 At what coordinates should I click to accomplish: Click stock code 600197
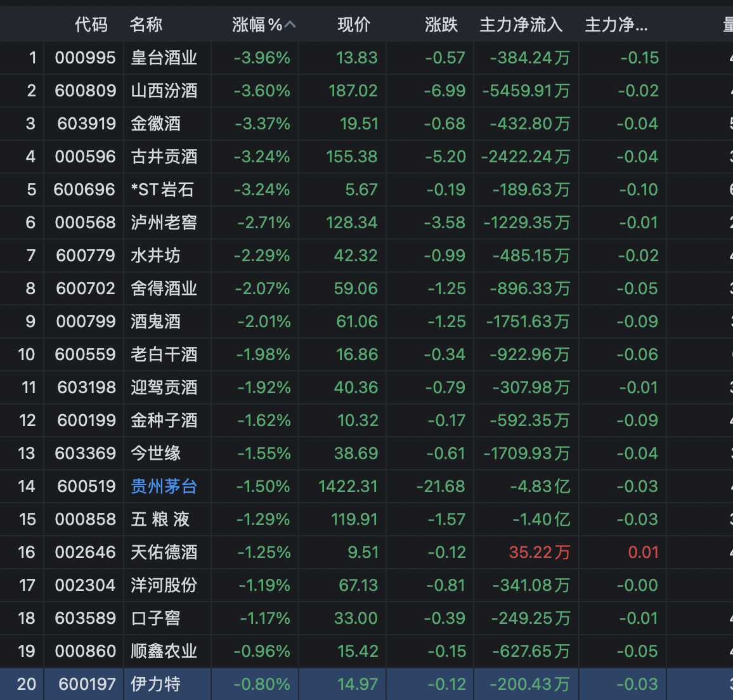(x=87, y=684)
